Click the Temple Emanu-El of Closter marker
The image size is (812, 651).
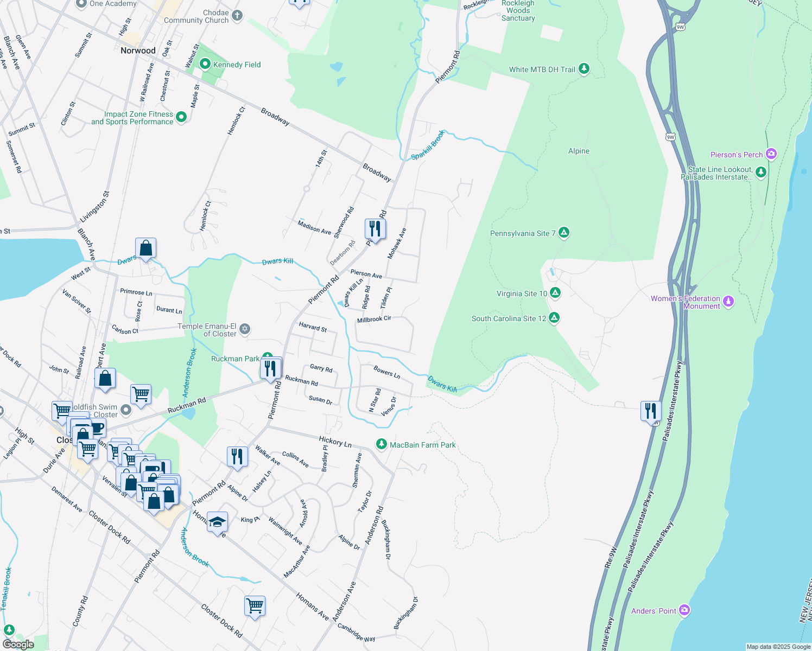click(x=245, y=329)
